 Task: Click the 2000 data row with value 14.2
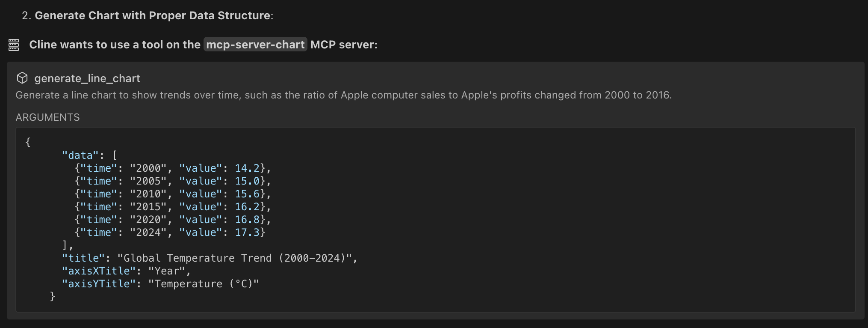[x=173, y=168]
